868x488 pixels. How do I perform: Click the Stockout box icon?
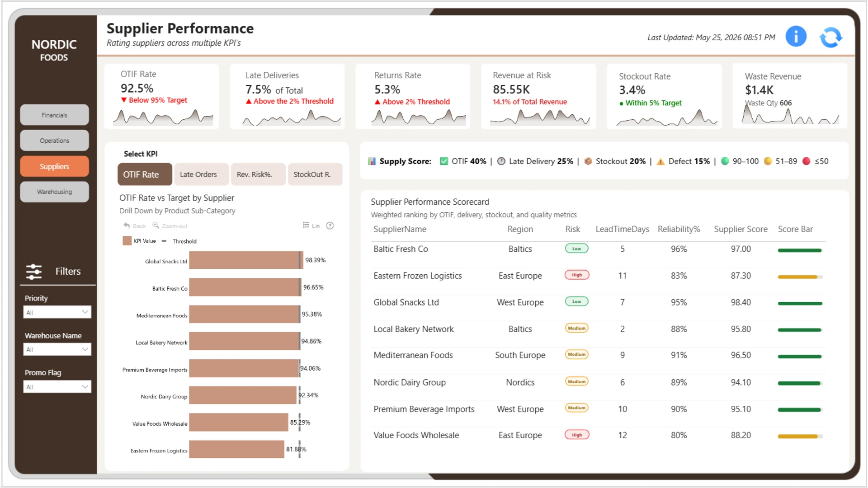point(588,161)
